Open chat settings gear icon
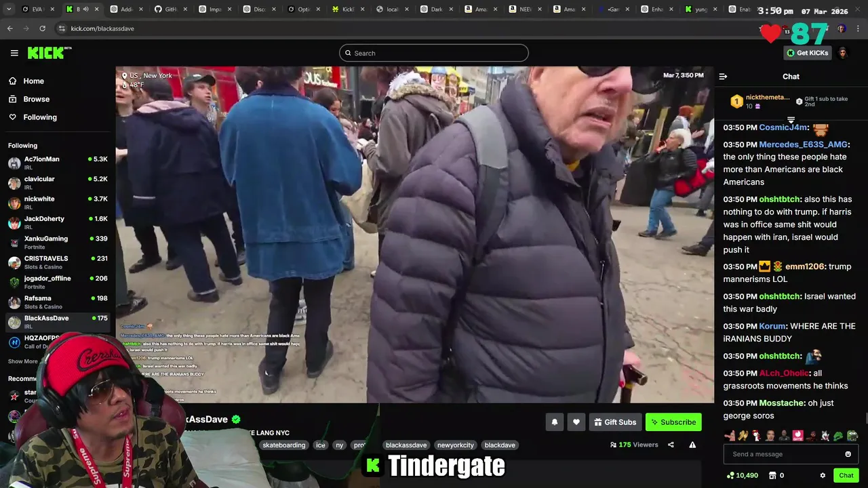 click(x=823, y=476)
